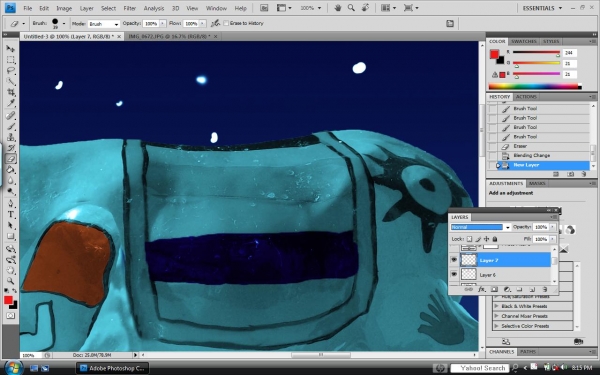600x375 pixels.
Task: Switch to the IMG_0672.JPG document tab
Action: click(169, 36)
